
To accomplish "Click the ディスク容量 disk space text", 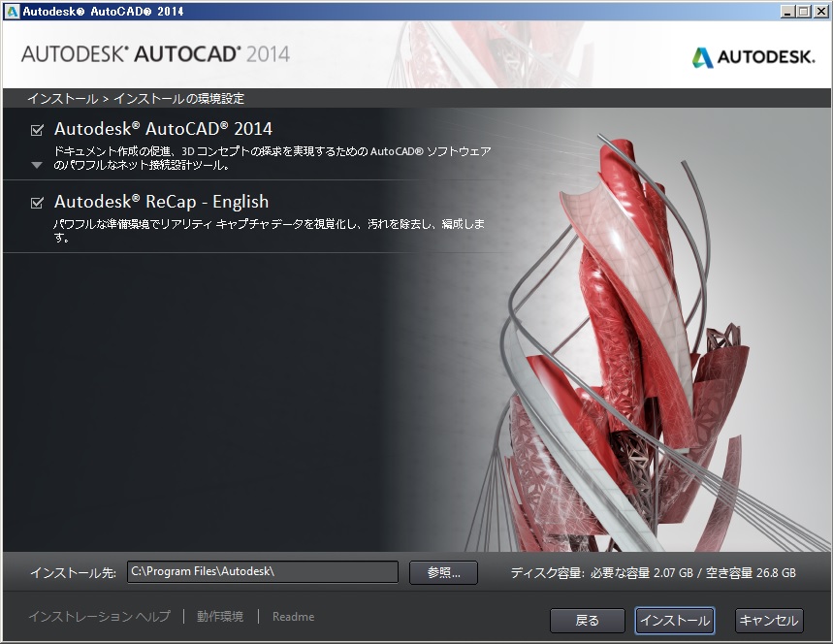I will (653, 573).
